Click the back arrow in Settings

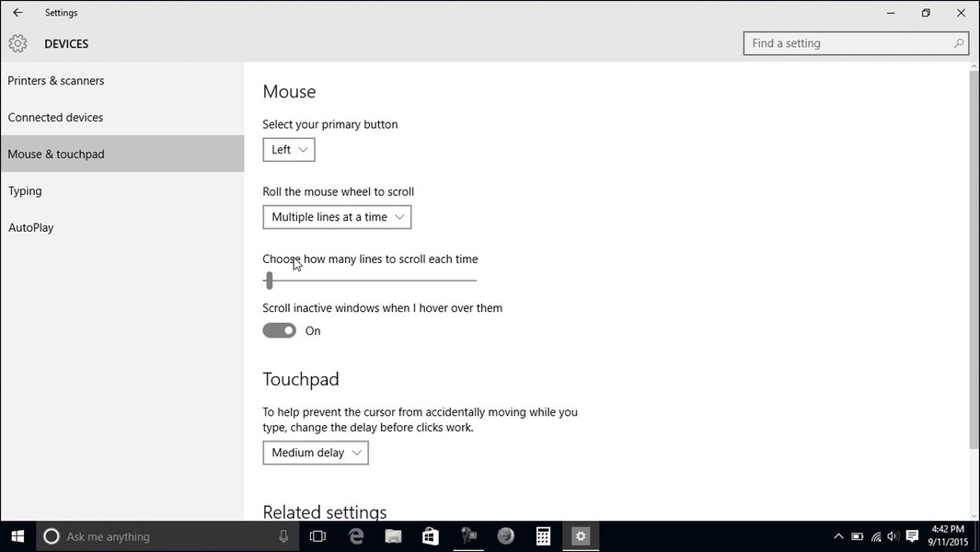(x=18, y=13)
